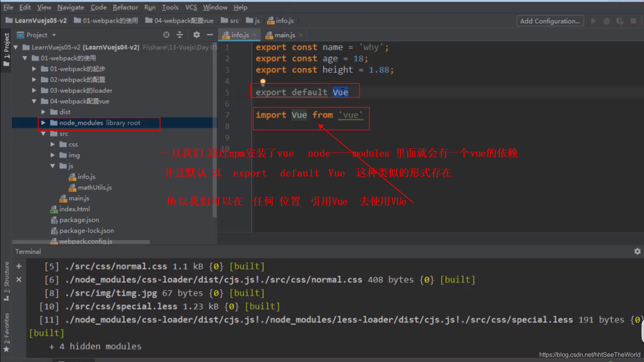Expand the dist folder
This screenshot has width=644, height=362.
pyautogui.click(x=43, y=112)
